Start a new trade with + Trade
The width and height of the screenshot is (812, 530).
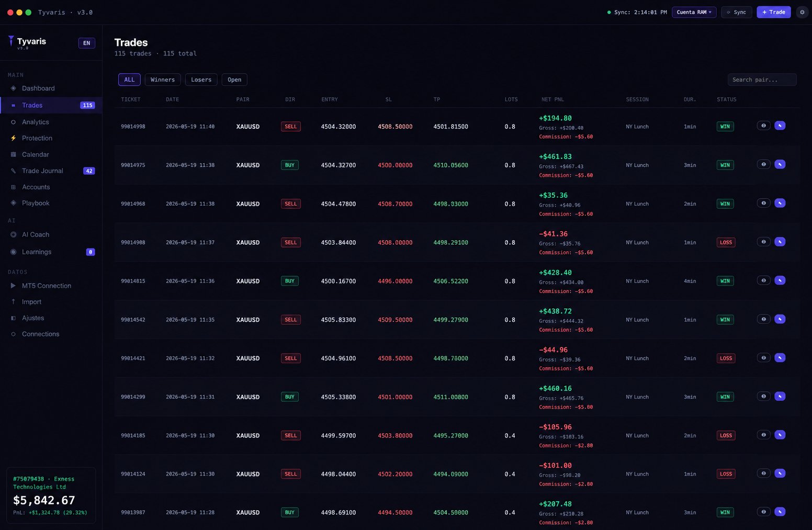click(773, 12)
